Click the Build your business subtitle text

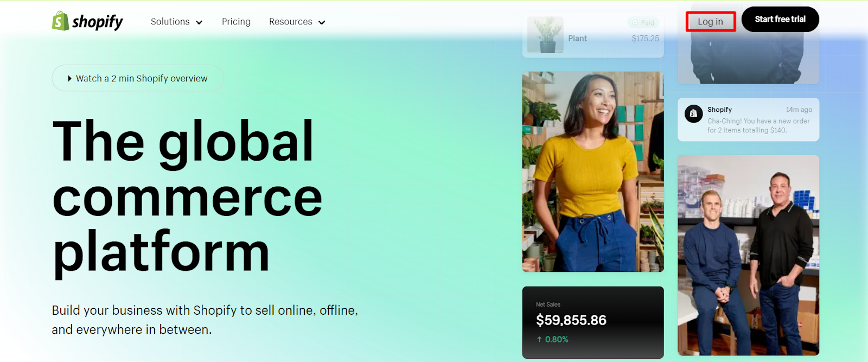205,320
